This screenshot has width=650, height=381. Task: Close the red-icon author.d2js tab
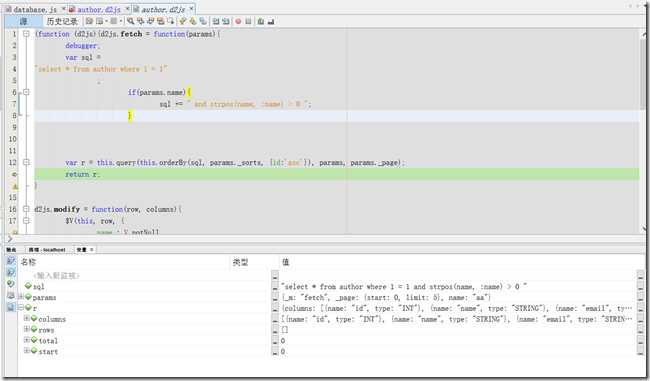[x=127, y=8]
